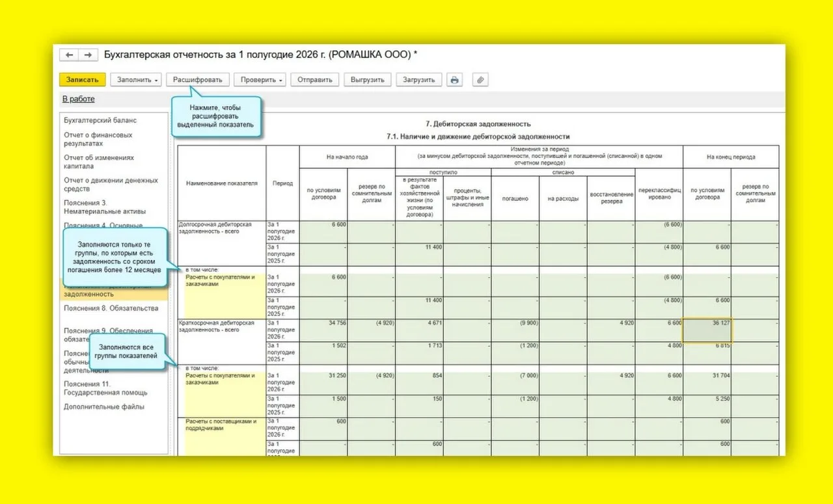Screen dimensions: 833x504
Task: Select the highlighted cell with value 36 127
Action: 707,330
